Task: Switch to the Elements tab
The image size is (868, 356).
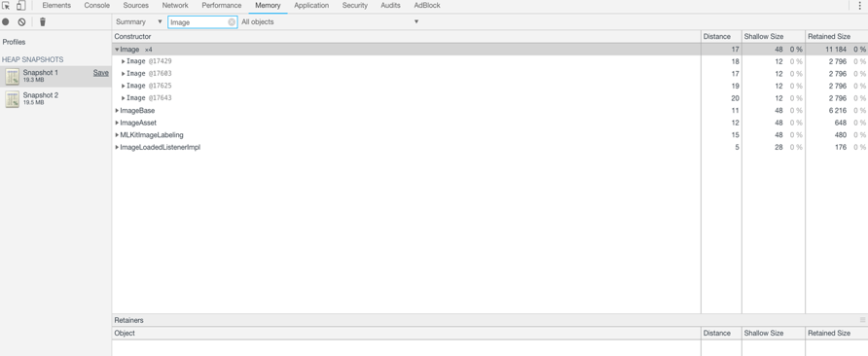Action: (x=56, y=6)
